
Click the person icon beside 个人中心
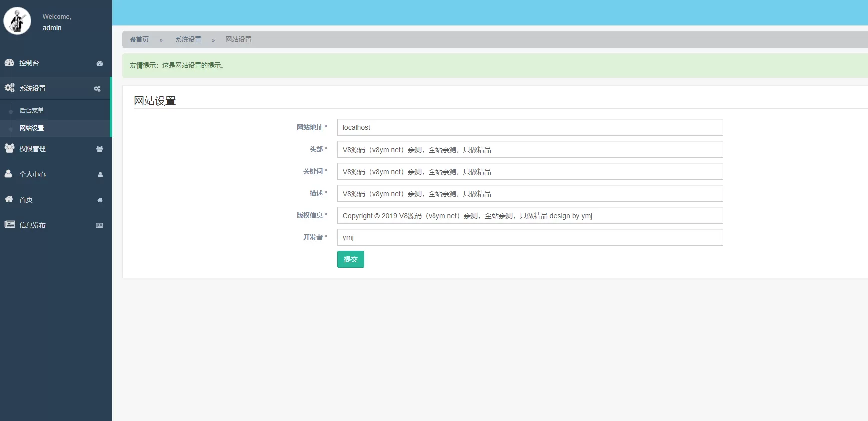point(8,174)
